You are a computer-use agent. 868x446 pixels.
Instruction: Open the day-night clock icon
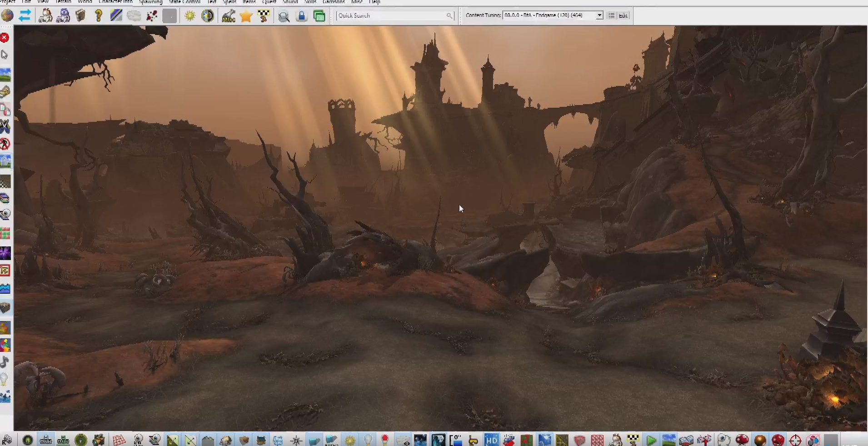coord(208,15)
